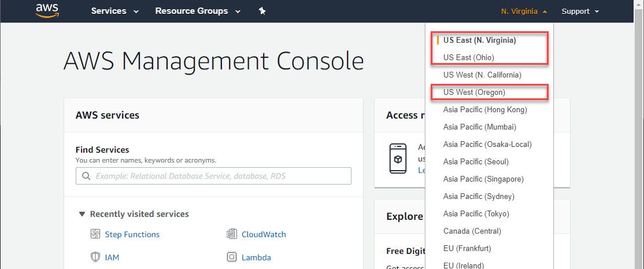Open the Step Functions link
This screenshot has height=269, width=644.
132,234
